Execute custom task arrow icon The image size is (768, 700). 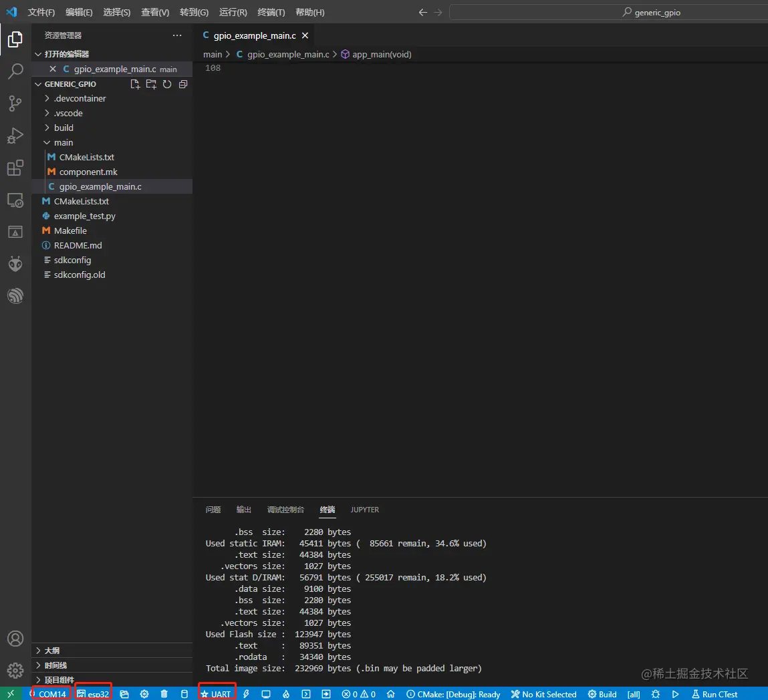tap(326, 694)
